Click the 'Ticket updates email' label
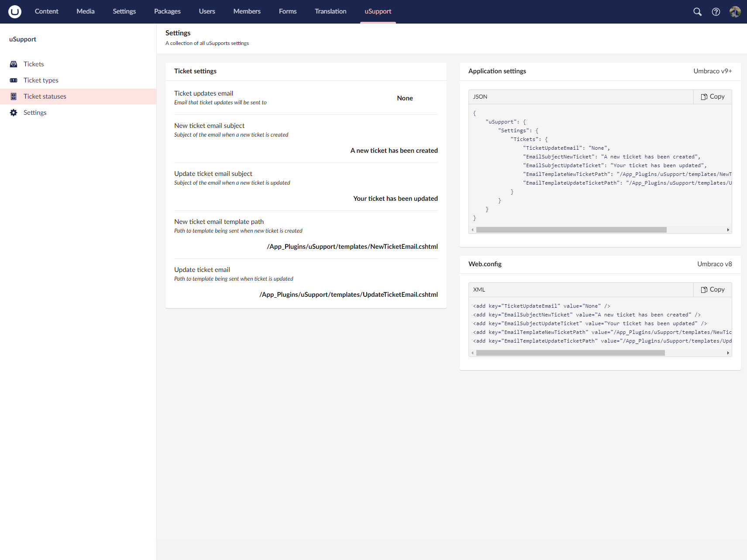 pyautogui.click(x=203, y=93)
